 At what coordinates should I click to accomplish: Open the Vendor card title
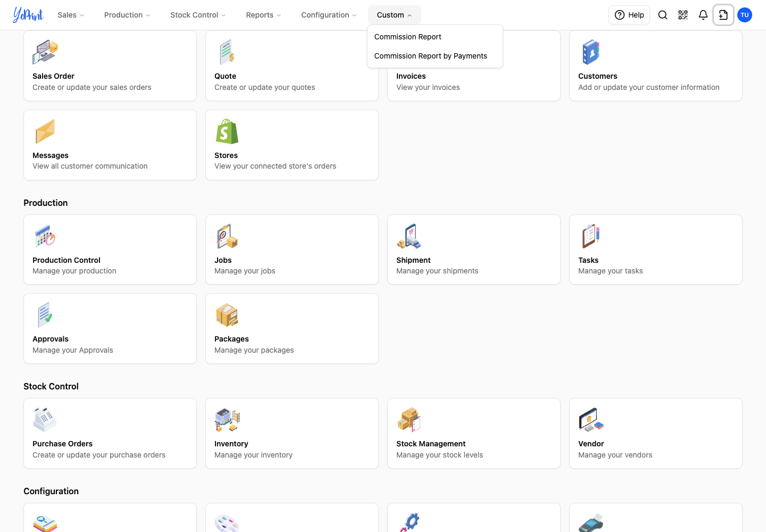pos(591,444)
